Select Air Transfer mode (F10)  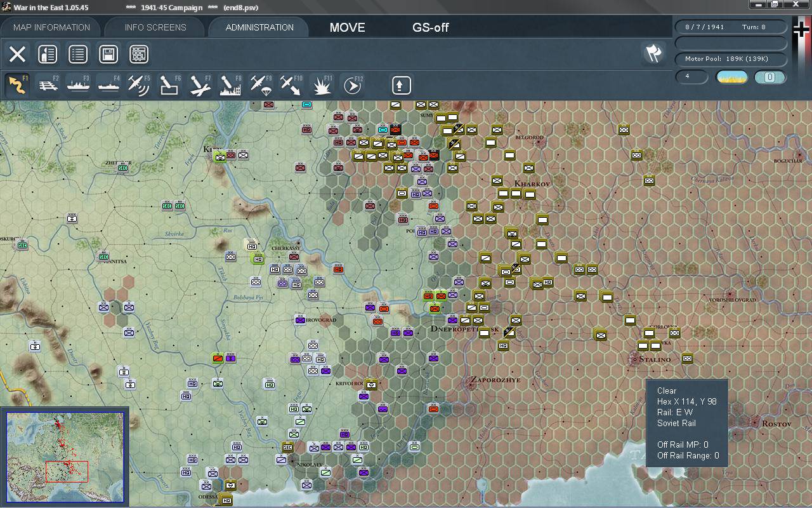click(291, 85)
